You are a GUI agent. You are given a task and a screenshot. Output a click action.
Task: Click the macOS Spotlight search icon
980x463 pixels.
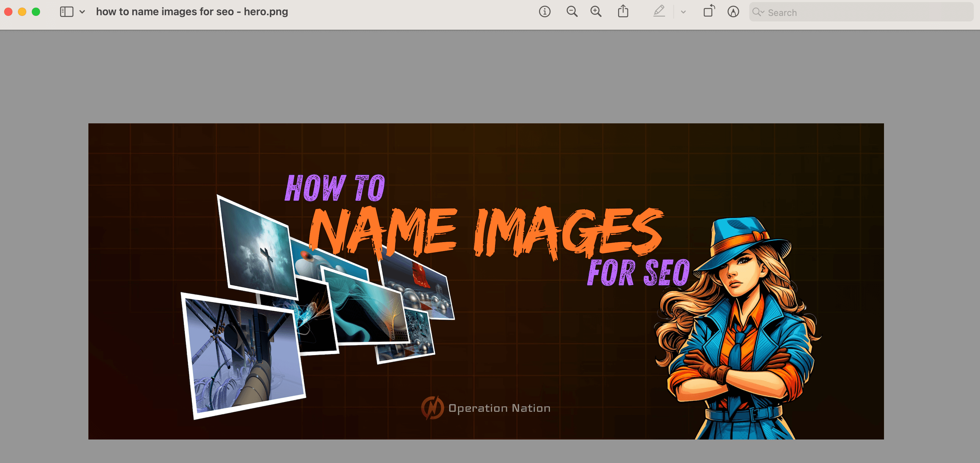click(x=757, y=12)
